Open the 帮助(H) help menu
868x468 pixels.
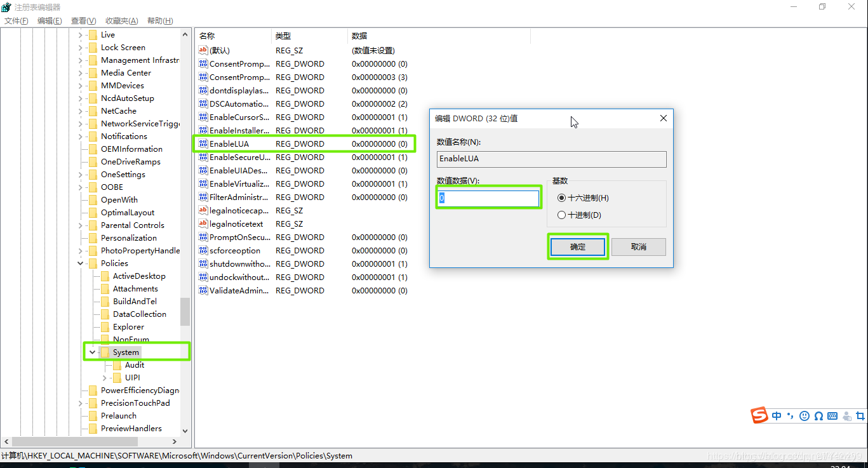(160, 21)
